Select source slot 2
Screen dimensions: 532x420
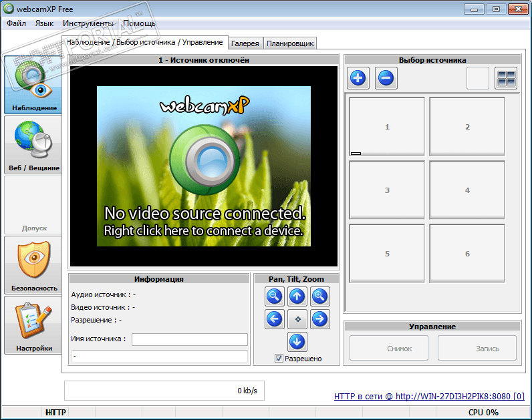click(x=467, y=126)
